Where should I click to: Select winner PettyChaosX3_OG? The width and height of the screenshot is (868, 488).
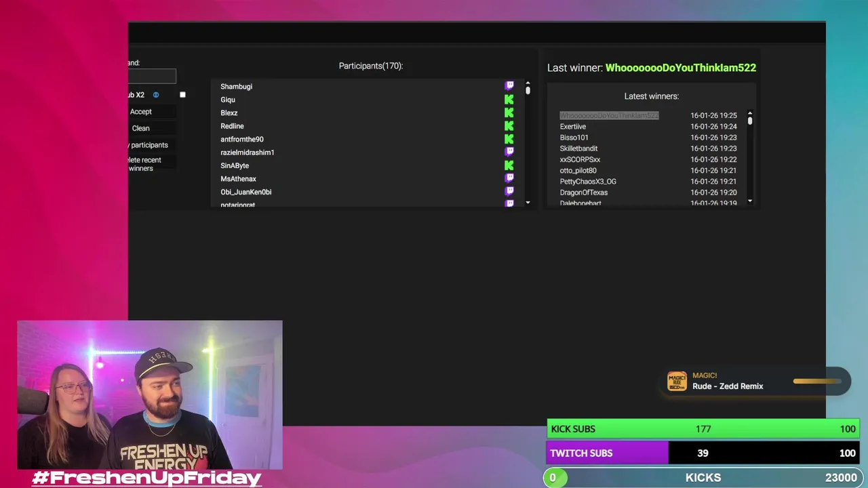[x=588, y=182]
